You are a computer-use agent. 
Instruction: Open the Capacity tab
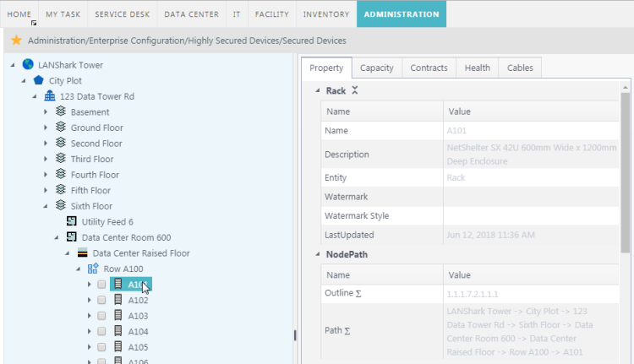click(376, 68)
